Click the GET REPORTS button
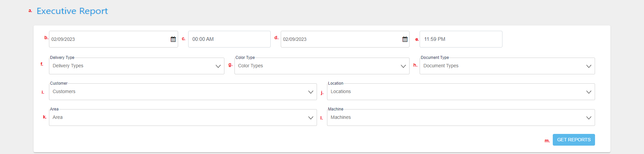The height and width of the screenshot is (154, 644). pyautogui.click(x=574, y=140)
